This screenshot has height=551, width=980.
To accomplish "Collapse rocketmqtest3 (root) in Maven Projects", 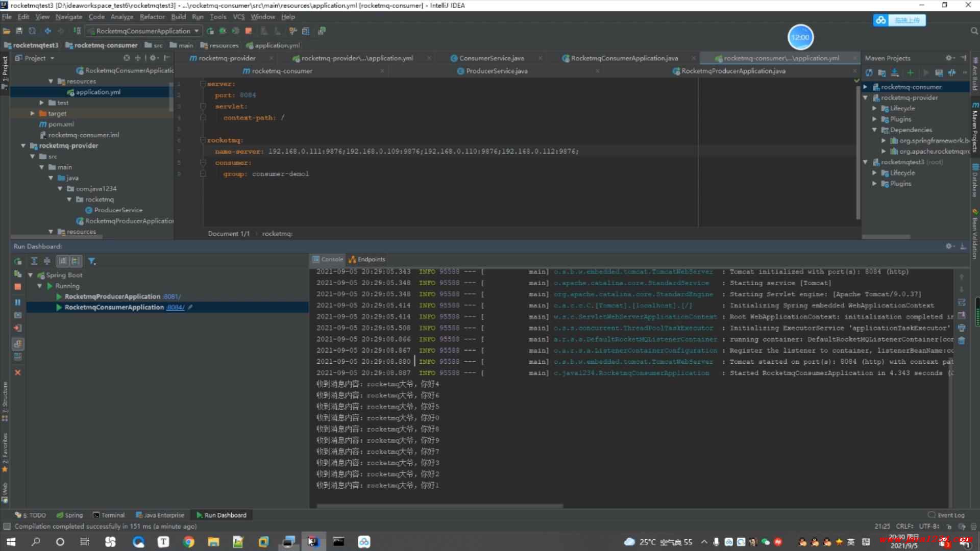I will click(866, 162).
